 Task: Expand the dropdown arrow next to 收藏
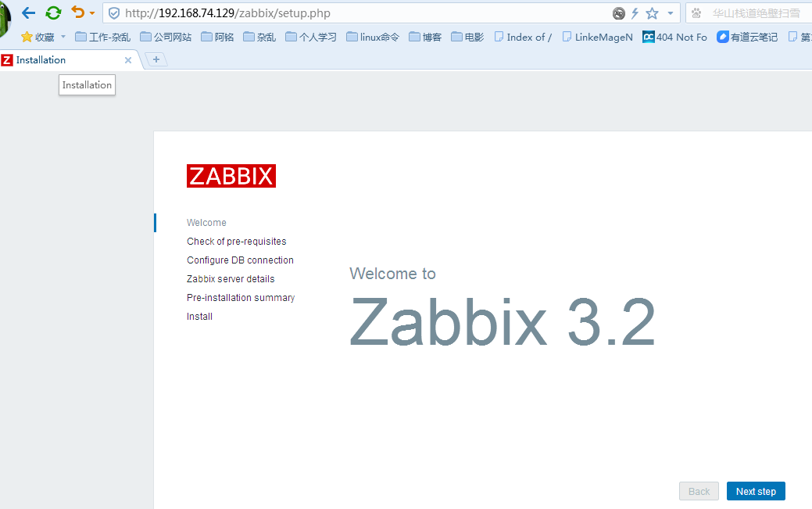coord(63,37)
